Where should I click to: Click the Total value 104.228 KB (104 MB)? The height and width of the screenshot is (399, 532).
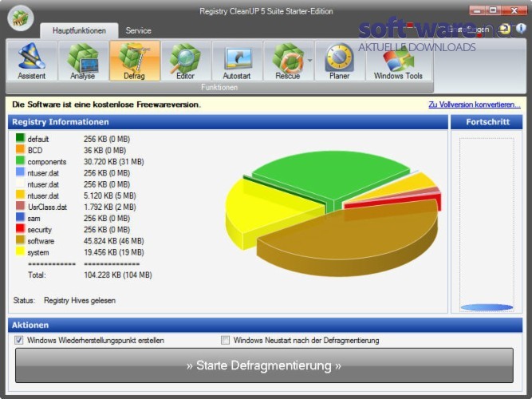coord(118,275)
